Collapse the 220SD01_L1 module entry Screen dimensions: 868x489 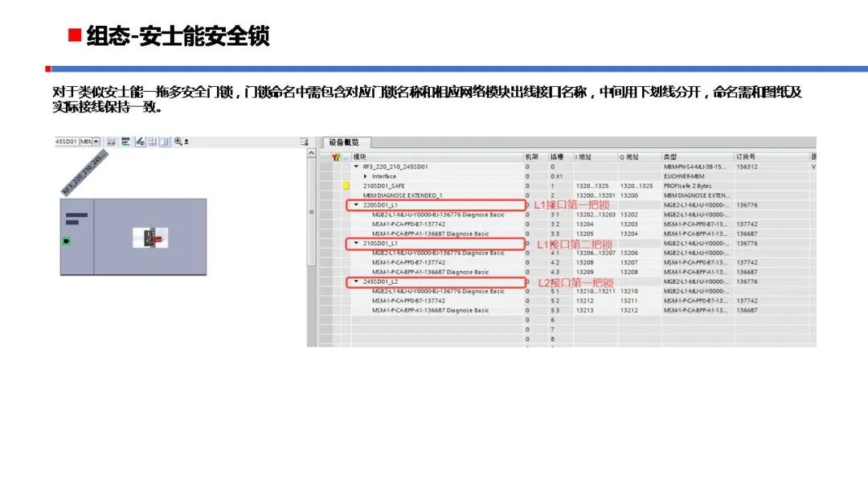(356, 203)
